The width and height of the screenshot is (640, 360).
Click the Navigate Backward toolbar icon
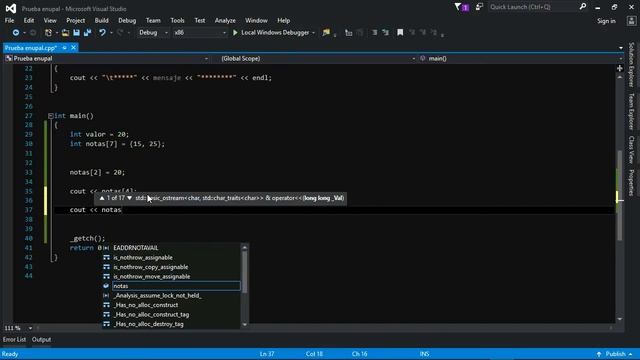(x=16, y=32)
